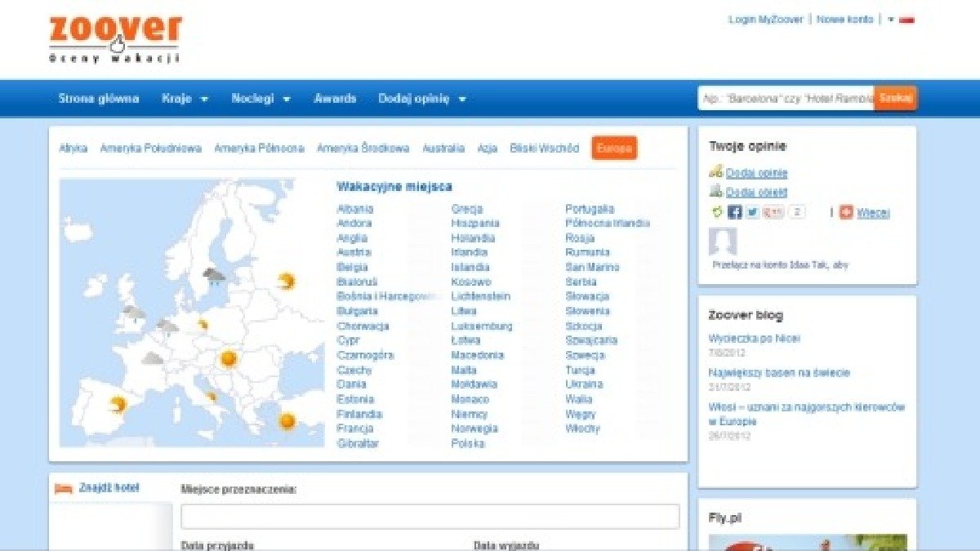The width and height of the screenshot is (980, 551).
Task: Share via the Facebook icon
Action: click(734, 212)
